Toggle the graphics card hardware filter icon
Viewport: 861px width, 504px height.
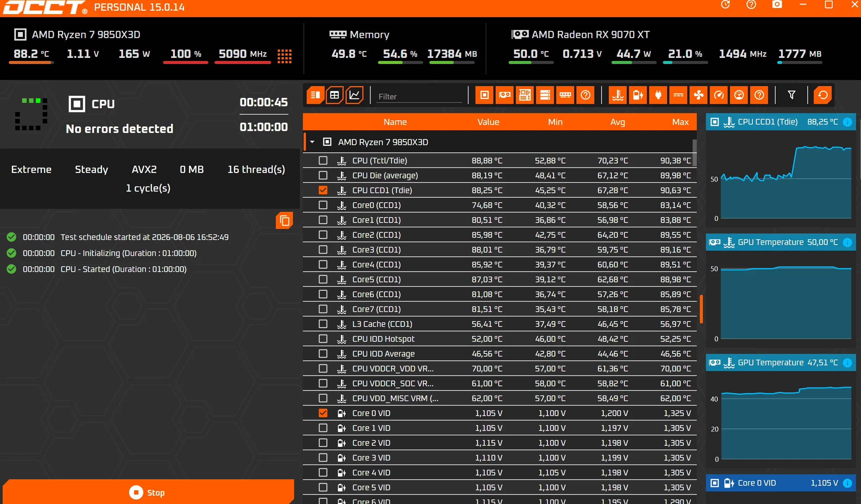pos(505,95)
